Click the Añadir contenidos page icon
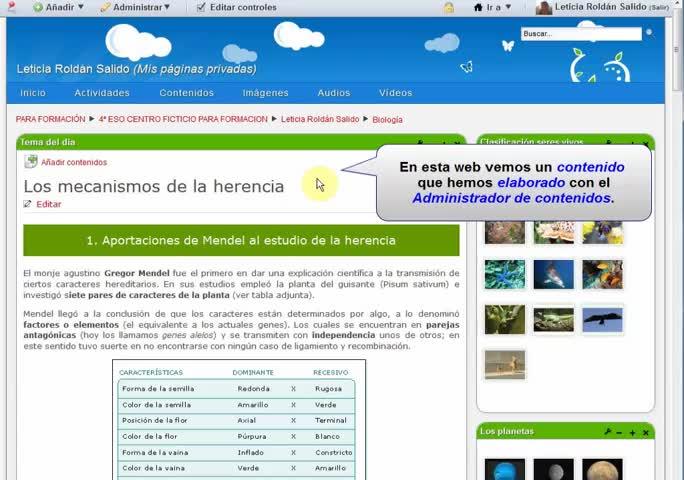This screenshot has width=684, height=480. 31,161
